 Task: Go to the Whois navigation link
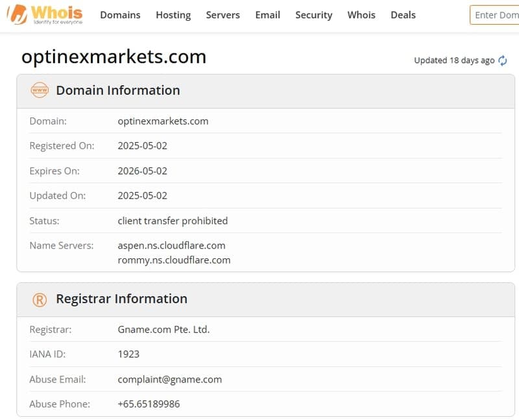(361, 15)
